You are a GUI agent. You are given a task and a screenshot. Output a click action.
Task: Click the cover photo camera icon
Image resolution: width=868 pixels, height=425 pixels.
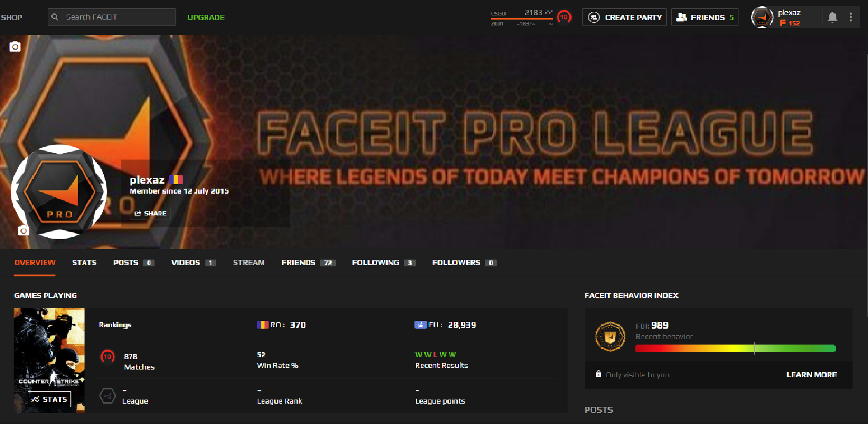coord(15,46)
